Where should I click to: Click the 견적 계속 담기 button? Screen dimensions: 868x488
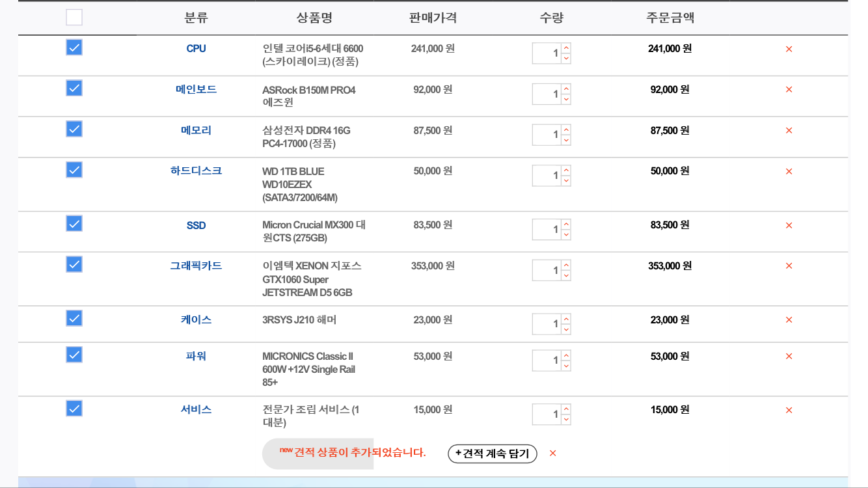493,454
